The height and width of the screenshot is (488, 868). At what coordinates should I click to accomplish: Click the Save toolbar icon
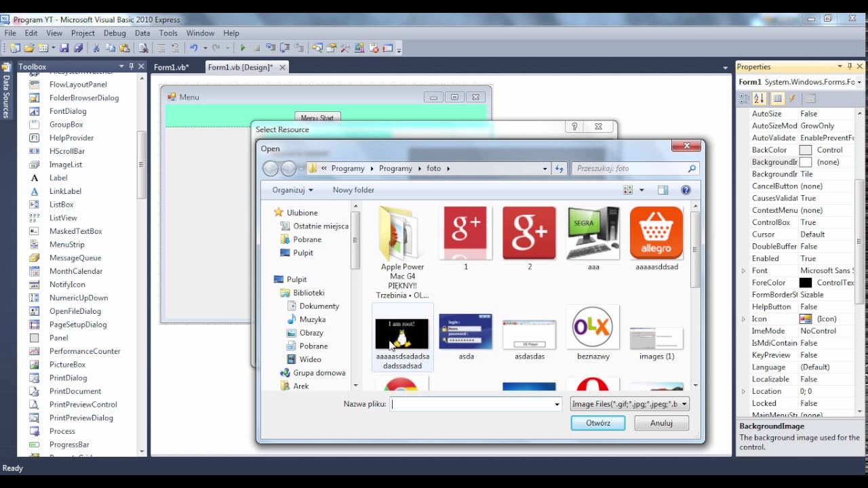(64, 48)
